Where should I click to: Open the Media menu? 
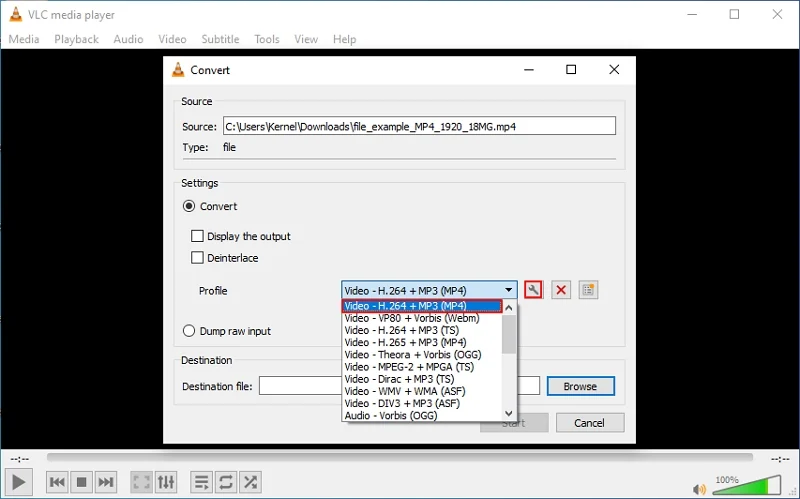pos(24,39)
